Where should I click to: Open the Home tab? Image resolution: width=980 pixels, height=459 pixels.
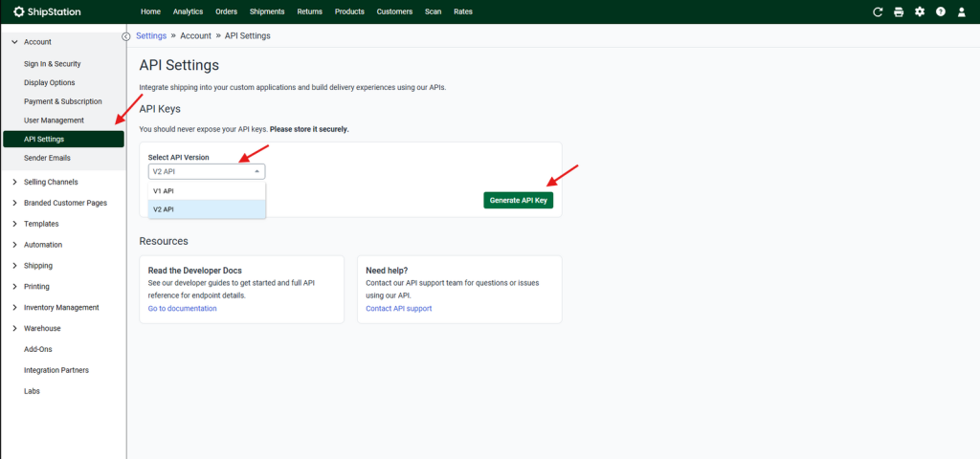[x=150, y=11]
